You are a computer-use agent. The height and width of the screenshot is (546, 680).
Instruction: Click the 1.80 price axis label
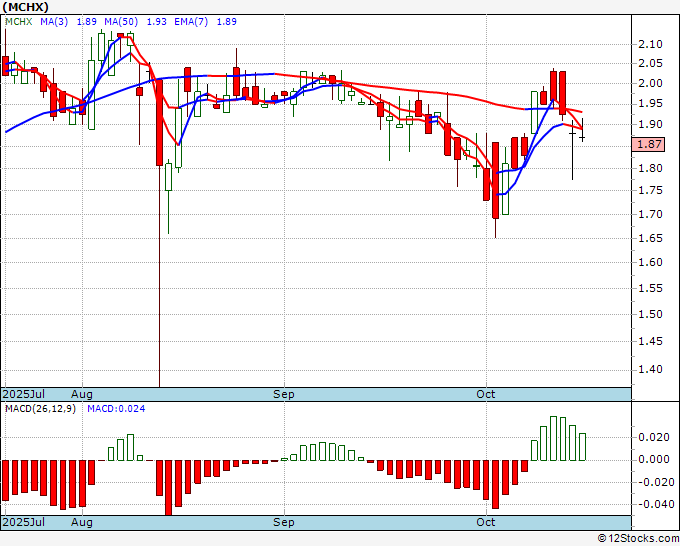coord(651,168)
